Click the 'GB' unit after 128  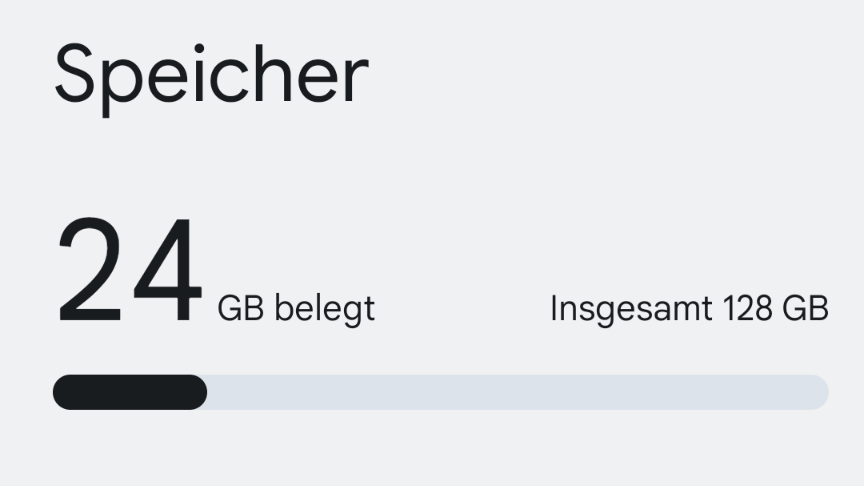coord(808,309)
